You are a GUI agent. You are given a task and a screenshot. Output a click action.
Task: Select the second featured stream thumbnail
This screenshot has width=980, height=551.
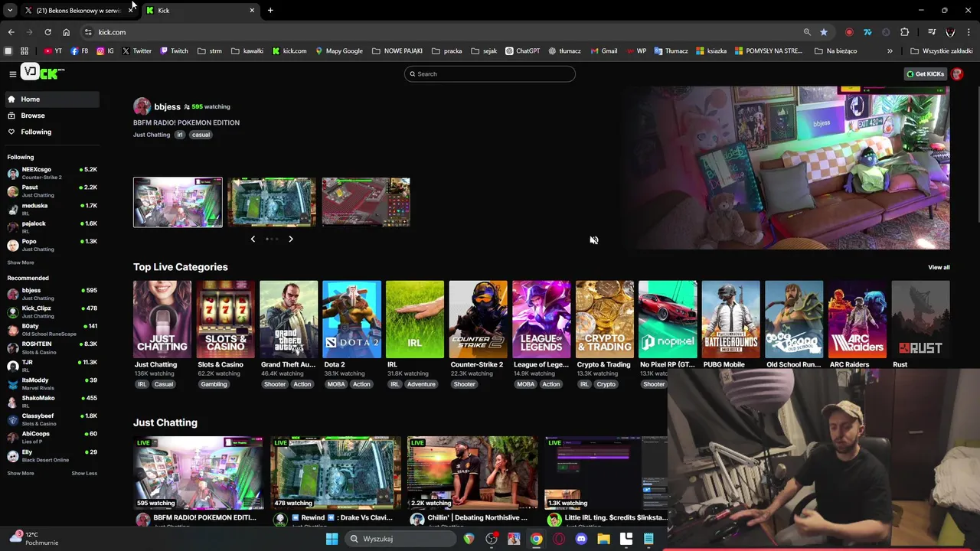click(272, 202)
